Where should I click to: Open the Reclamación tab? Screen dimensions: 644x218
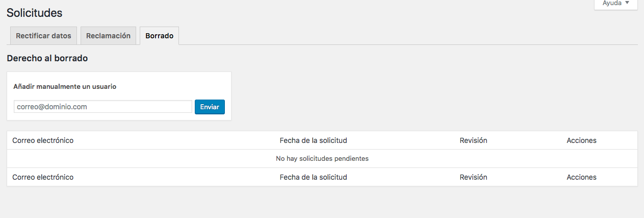click(108, 36)
